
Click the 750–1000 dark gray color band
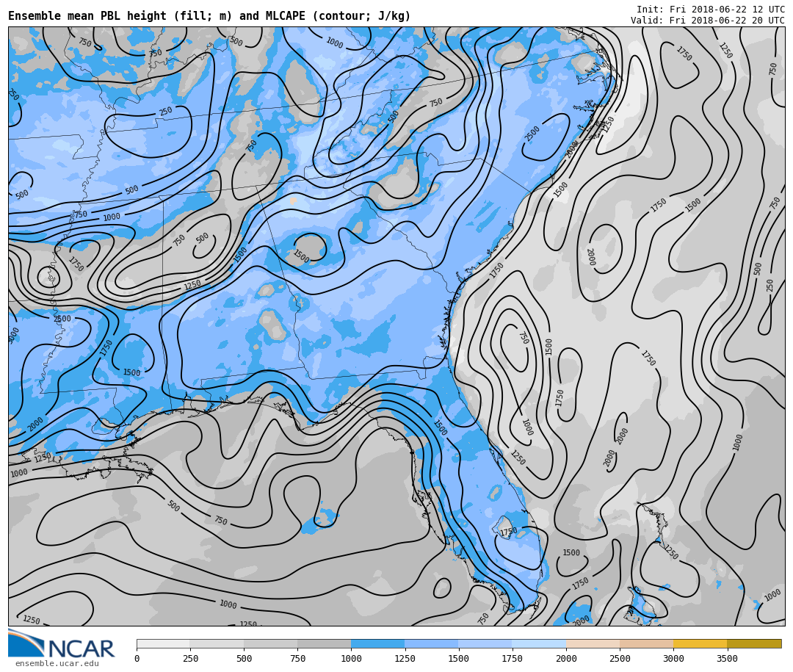coord(325,643)
